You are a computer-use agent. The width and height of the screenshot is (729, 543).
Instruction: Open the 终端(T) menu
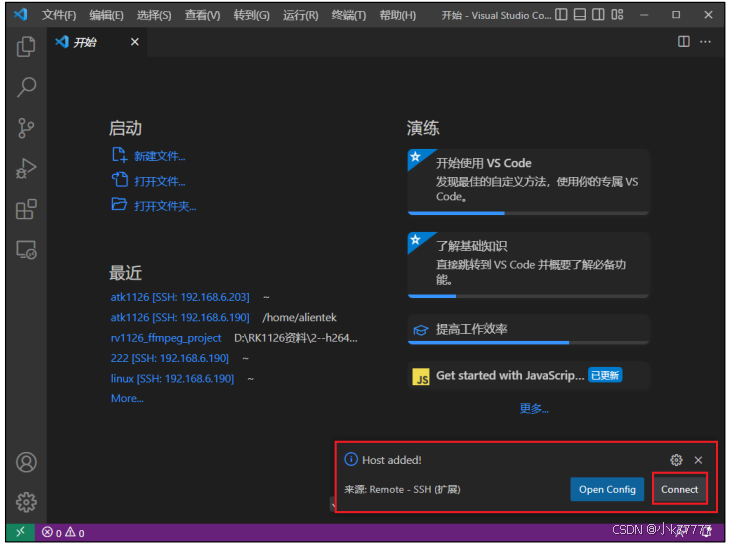point(349,15)
